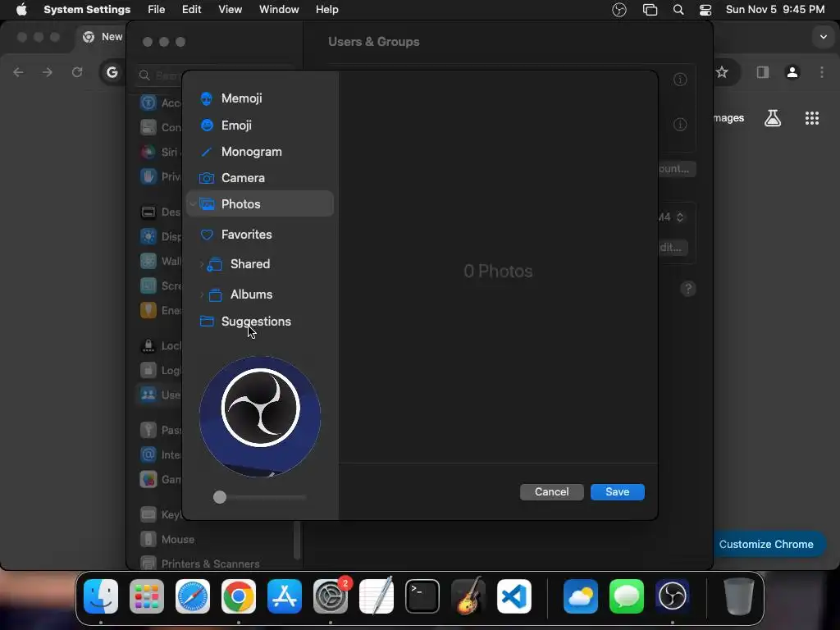Open App Store from the Dock
The width and height of the screenshot is (840, 630).
pyautogui.click(x=285, y=596)
